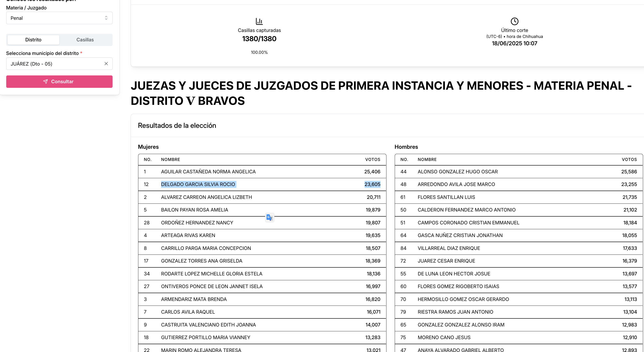Screen dimensions: 644x352
Task: Click the up-down chevron in Penal selector
Action: coord(106,18)
